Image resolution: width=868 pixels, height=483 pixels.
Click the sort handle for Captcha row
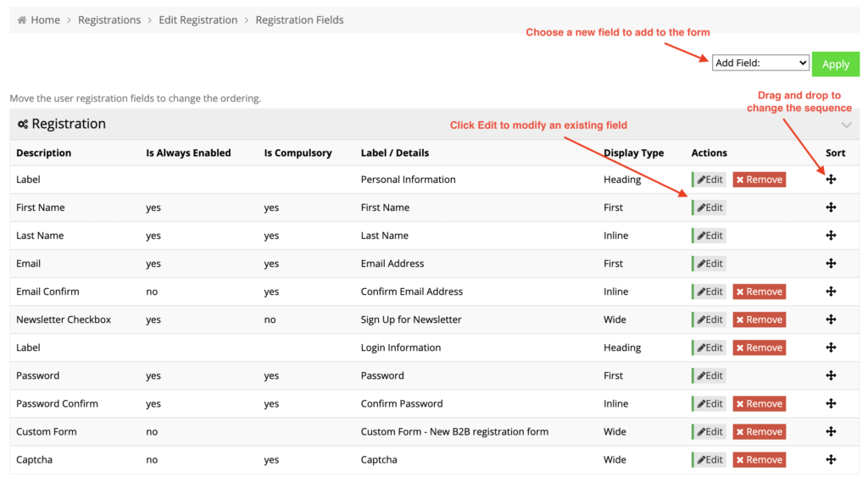(831, 459)
